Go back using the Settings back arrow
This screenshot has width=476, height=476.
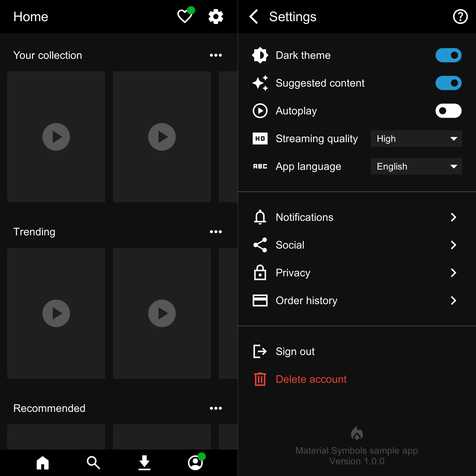[x=254, y=17]
